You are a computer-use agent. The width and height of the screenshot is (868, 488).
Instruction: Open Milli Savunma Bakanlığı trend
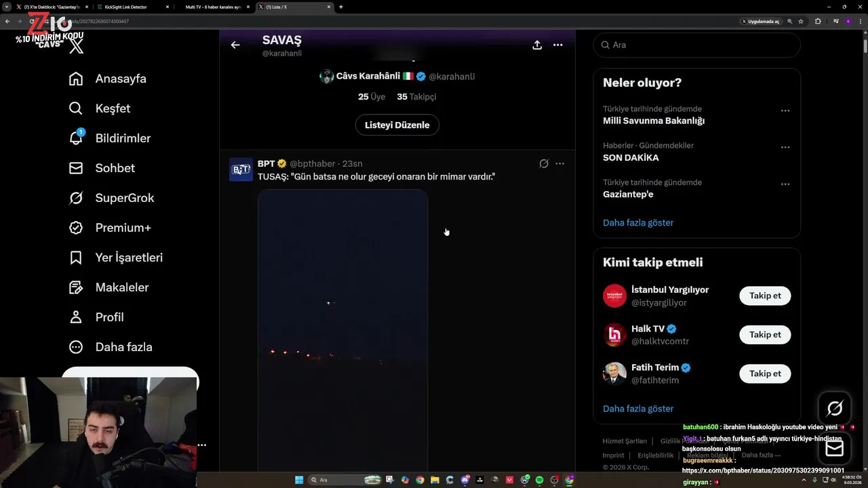pos(654,121)
